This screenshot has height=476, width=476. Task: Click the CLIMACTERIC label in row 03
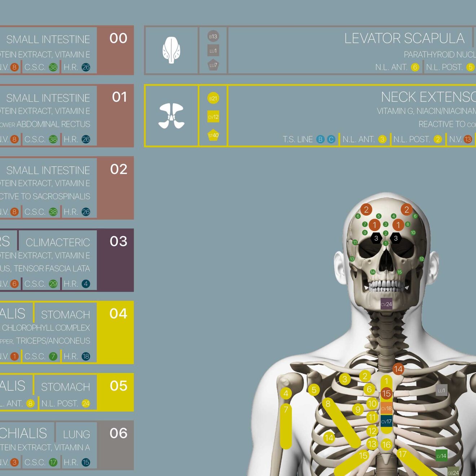click(x=58, y=242)
